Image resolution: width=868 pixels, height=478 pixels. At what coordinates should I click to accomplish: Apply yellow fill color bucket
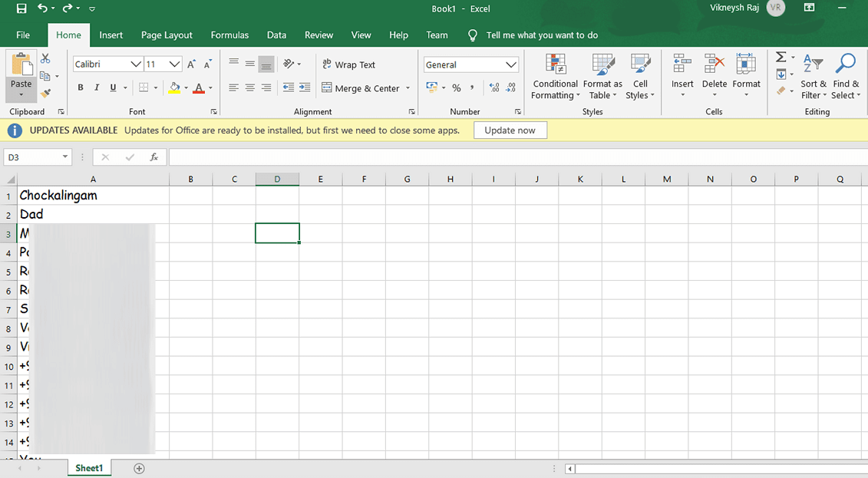pyautogui.click(x=174, y=87)
